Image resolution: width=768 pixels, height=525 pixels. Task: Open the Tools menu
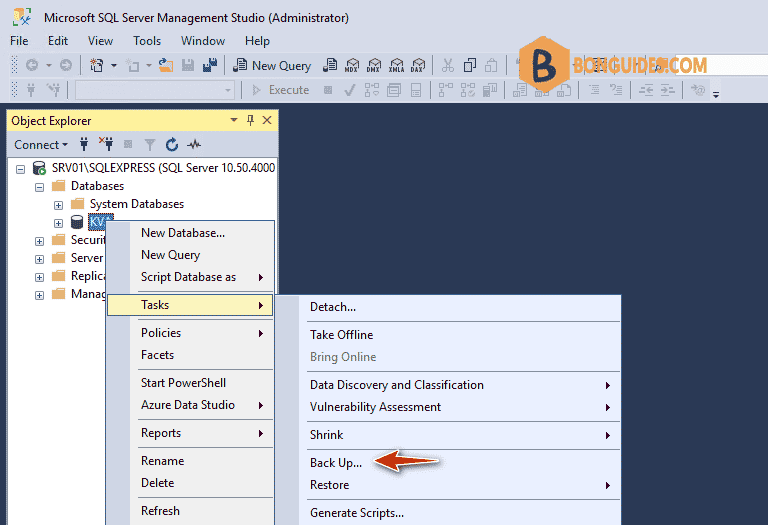click(x=147, y=41)
